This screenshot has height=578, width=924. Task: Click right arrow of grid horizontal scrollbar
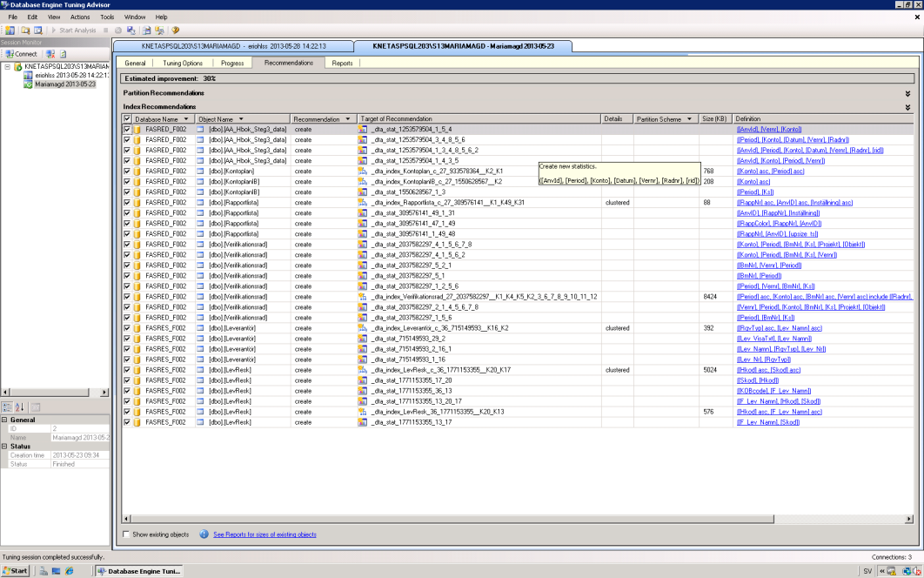(x=909, y=519)
